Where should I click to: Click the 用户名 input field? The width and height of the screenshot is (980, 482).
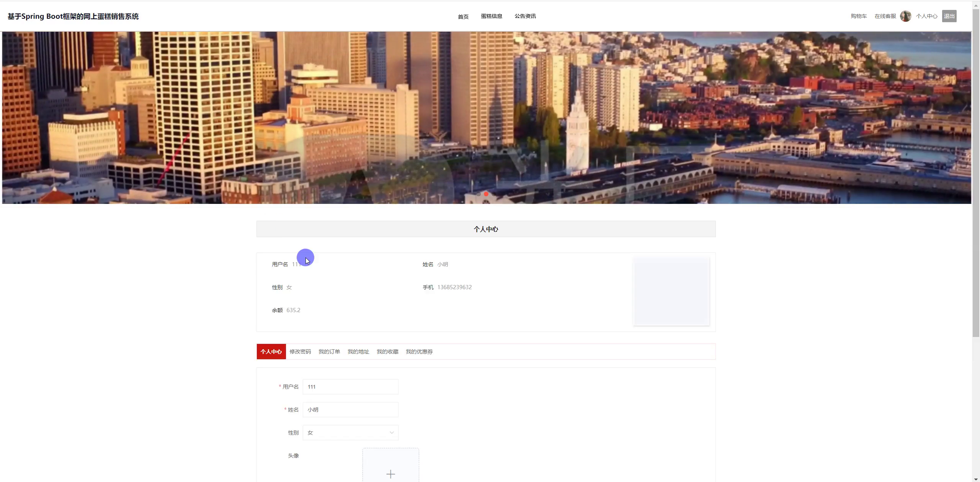click(x=350, y=387)
